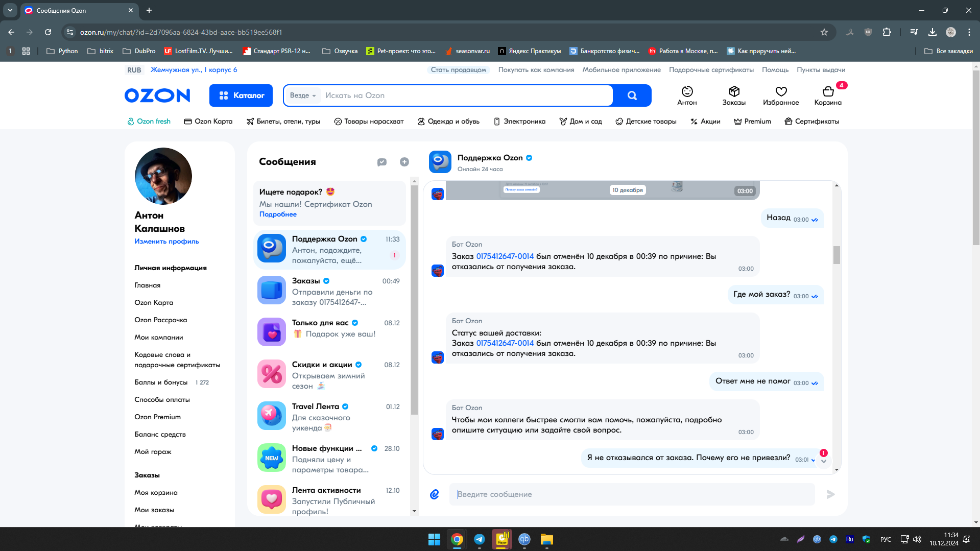Viewport: 980px width, 551px height.
Task: Reload the page button
Action: [x=48, y=32]
